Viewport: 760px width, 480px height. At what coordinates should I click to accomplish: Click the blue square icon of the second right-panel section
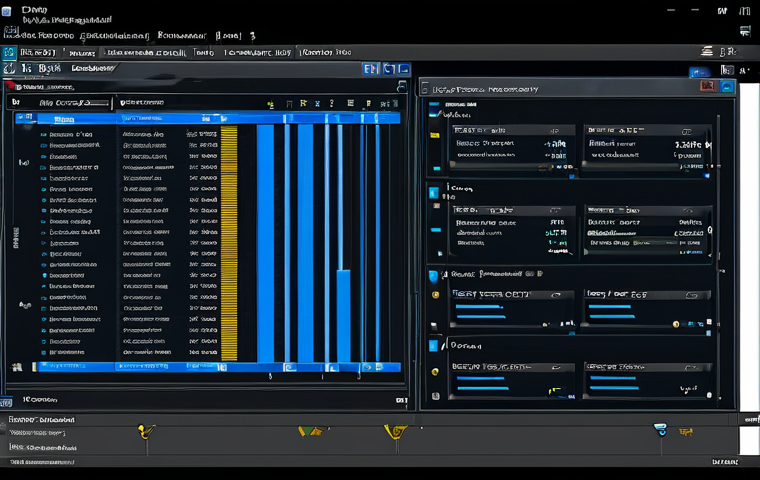point(434,193)
